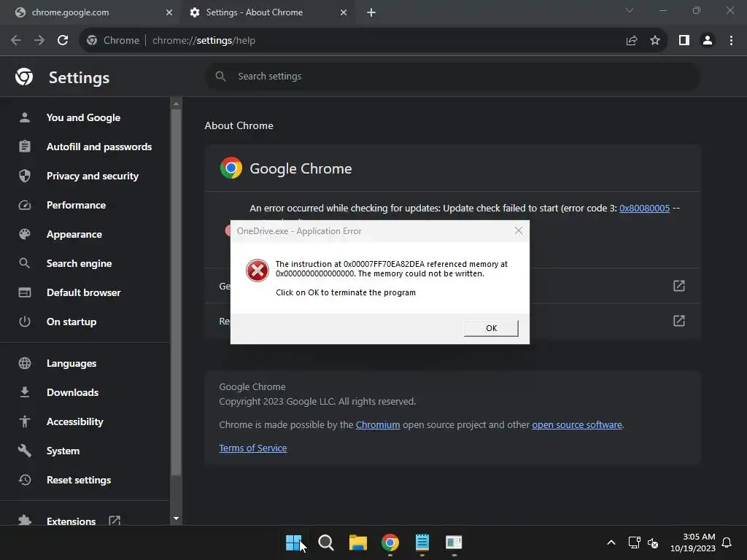The height and width of the screenshot is (560, 747).
Task: Open taskbar Search
Action: tap(326, 542)
